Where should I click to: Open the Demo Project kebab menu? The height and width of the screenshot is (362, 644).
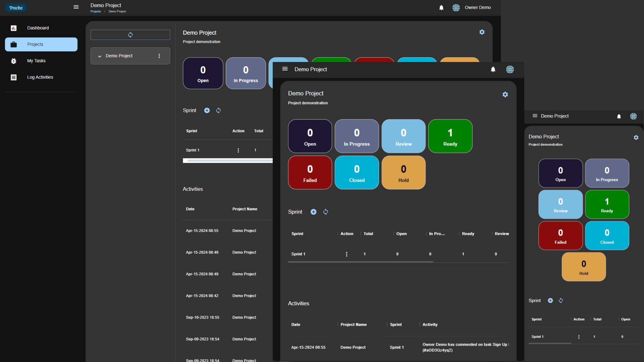pyautogui.click(x=159, y=56)
